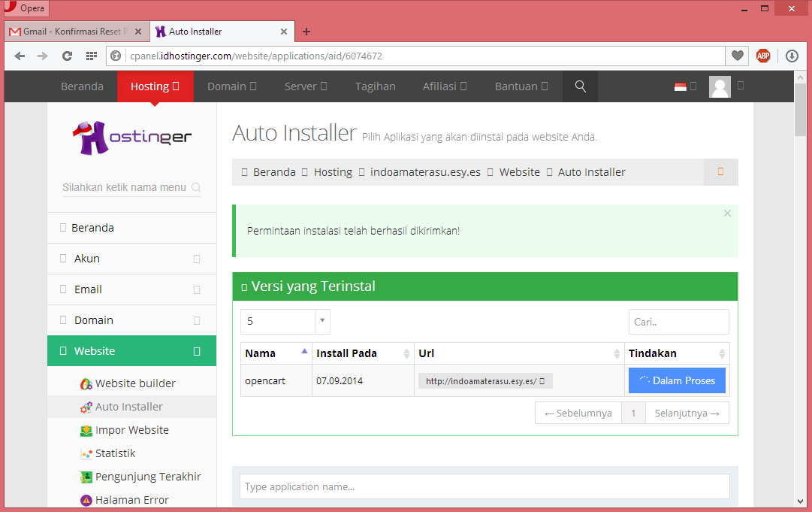Close the Gmail tab
Viewport: 812px width, 512px height.
click(138, 32)
